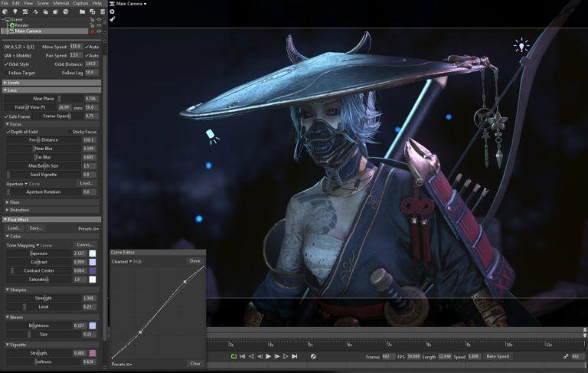The height and width of the screenshot is (373, 588).
Task: Open Post Effect Presets dropdown
Action: pyautogui.click(x=89, y=228)
